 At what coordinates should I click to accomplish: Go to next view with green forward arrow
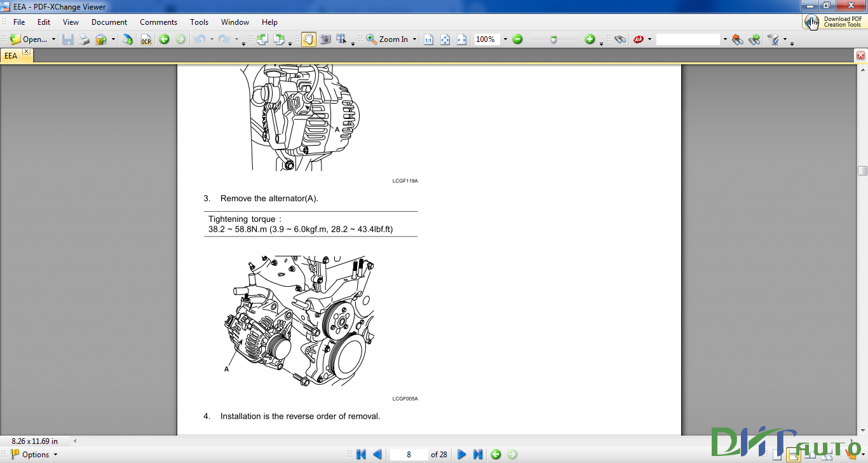180,39
